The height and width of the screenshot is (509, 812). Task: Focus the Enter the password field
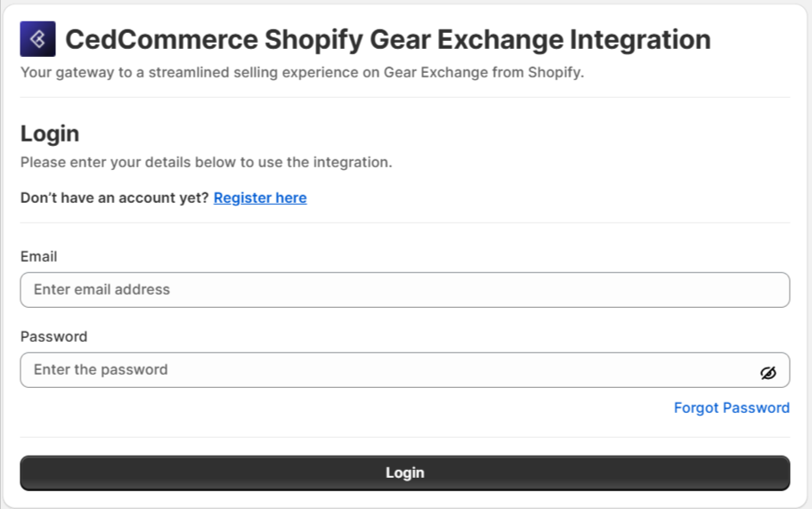click(405, 370)
